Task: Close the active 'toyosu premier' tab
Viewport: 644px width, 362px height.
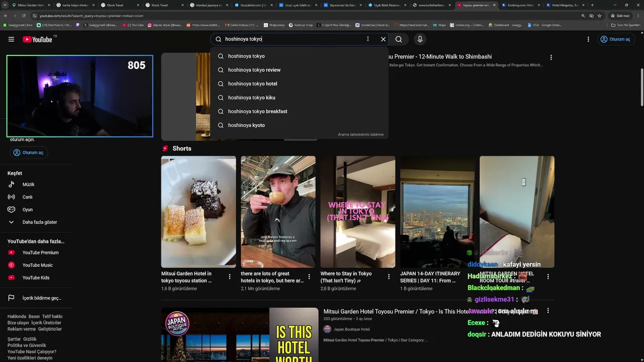Action: click(495, 5)
